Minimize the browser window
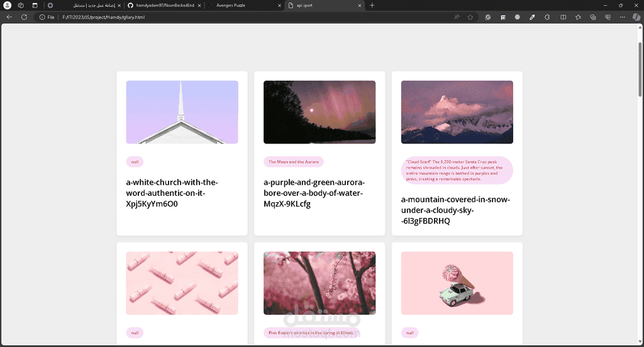This screenshot has width=644, height=347. tap(605, 5)
